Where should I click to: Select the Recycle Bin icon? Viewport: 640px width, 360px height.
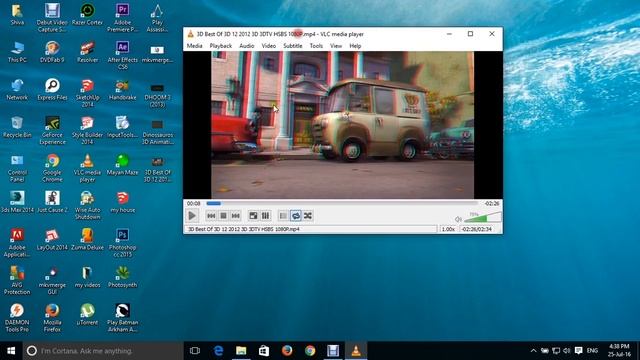(17, 127)
